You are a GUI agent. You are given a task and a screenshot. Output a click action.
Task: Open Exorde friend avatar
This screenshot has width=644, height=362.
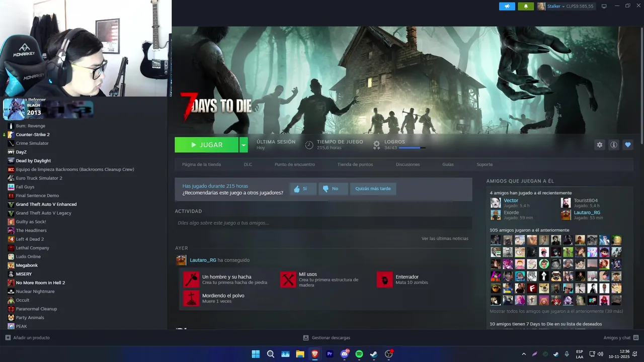click(496, 215)
